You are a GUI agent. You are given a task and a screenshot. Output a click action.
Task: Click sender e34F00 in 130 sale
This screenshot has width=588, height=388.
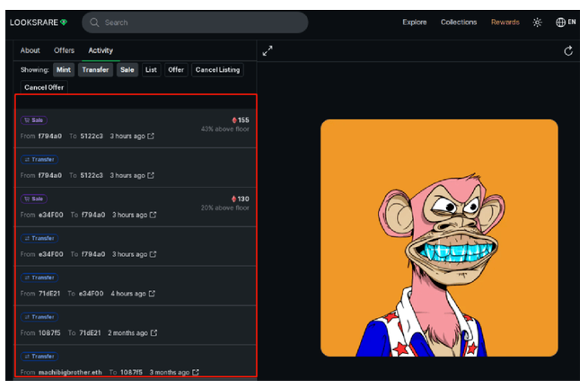click(x=51, y=215)
